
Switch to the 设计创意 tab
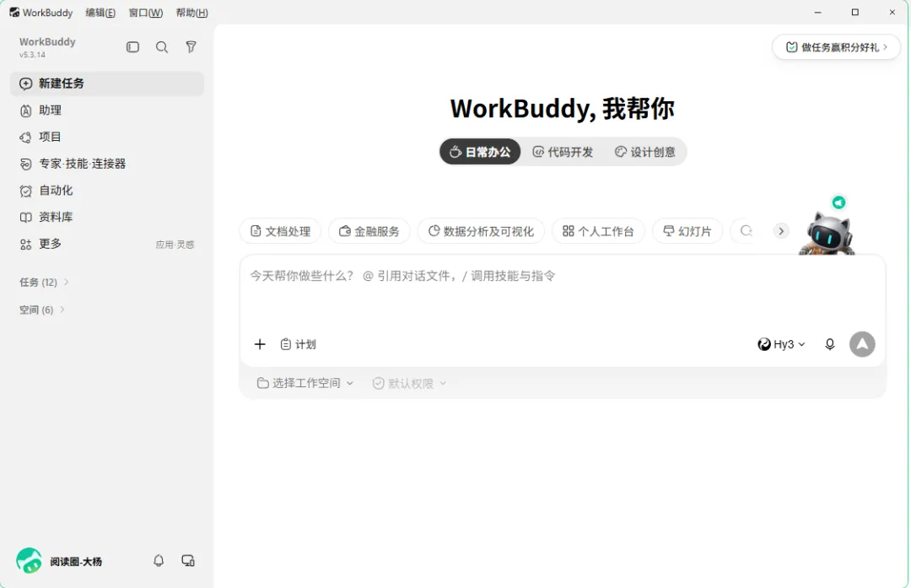point(645,152)
